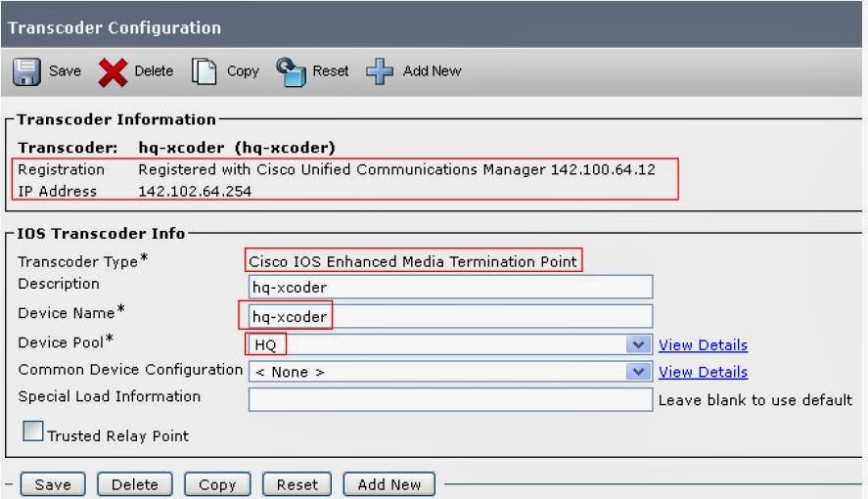
Task: Click the red X Delete icon
Action: point(113,72)
